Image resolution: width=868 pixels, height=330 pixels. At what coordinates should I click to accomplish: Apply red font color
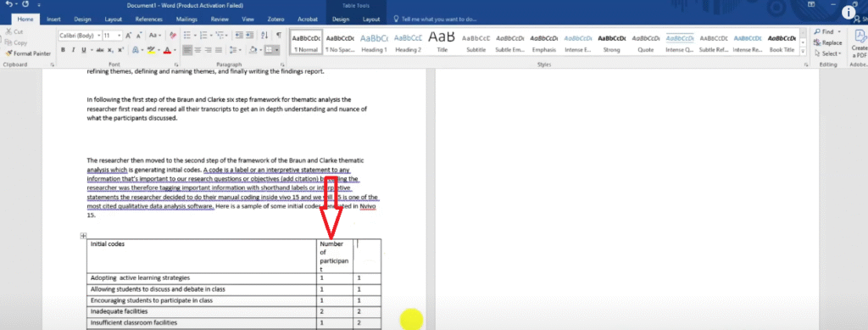(167, 50)
